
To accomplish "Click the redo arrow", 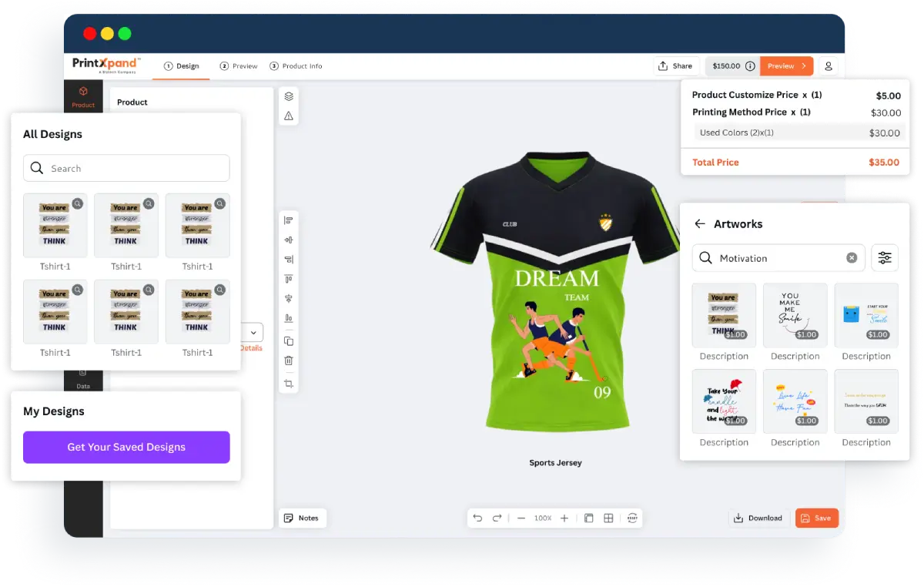I will (x=497, y=518).
